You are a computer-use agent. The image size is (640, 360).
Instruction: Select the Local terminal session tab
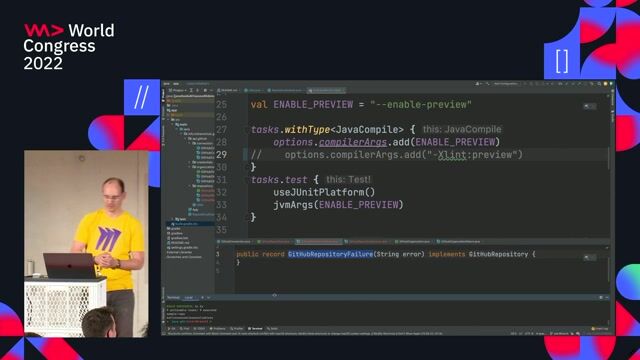click(189, 298)
